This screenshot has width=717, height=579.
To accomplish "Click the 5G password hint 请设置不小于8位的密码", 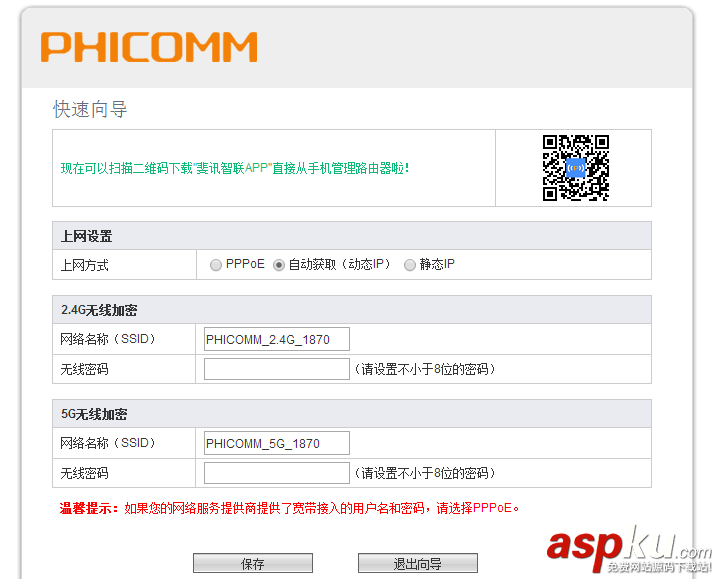I will click(425, 473).
